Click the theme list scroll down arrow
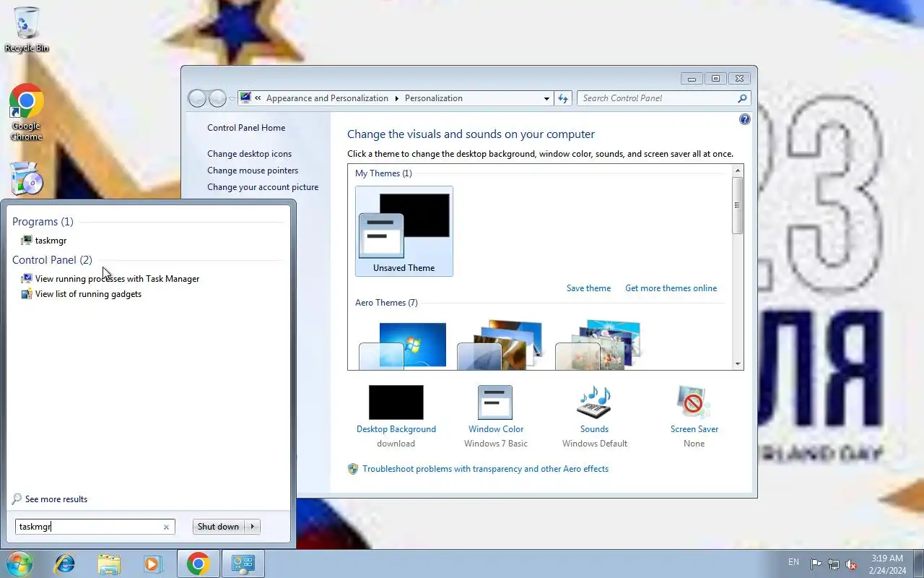924x578 pixels. (738, 364)
